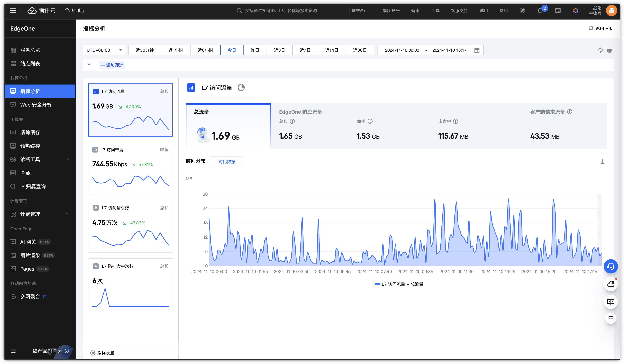Viewport: 624px width, 364px height.
Task: Go to 控制台 home
Action: [x=74, y=10]
